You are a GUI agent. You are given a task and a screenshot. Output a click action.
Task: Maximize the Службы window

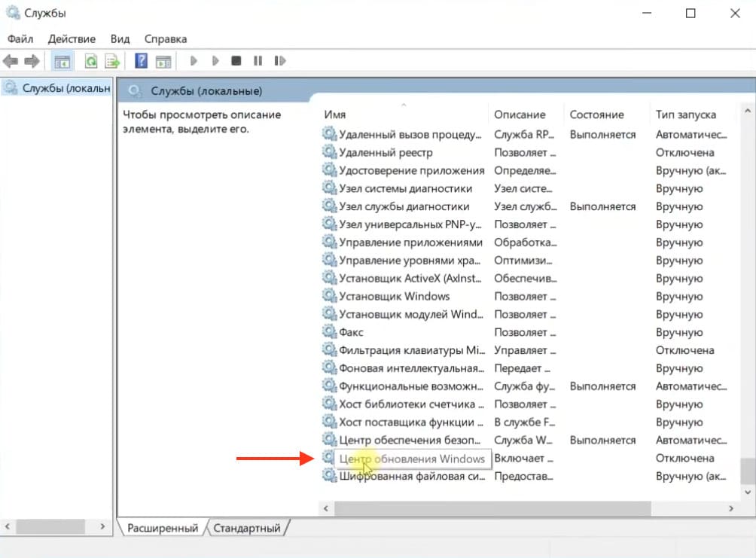[690, 14]
